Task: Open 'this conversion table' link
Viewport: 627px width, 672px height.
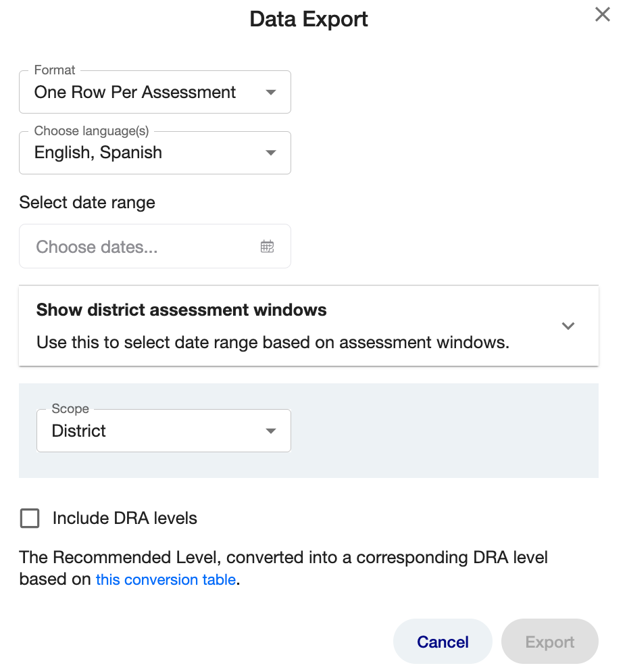Action: pos(166,579)
